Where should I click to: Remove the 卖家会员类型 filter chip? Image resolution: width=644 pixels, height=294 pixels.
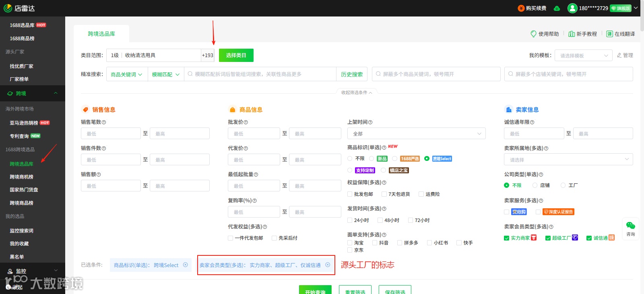(x=328, y=265)
